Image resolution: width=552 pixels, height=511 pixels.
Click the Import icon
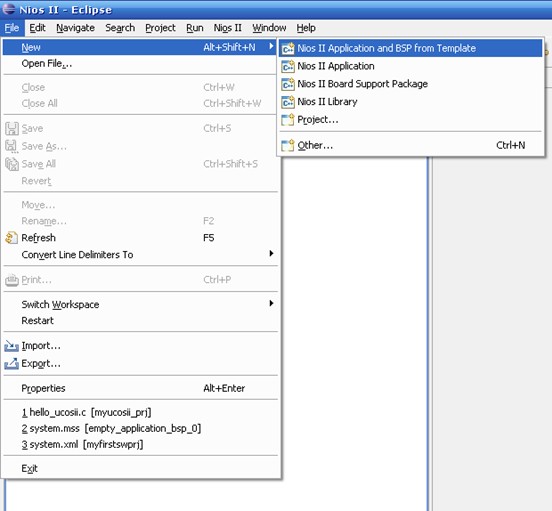11,346
